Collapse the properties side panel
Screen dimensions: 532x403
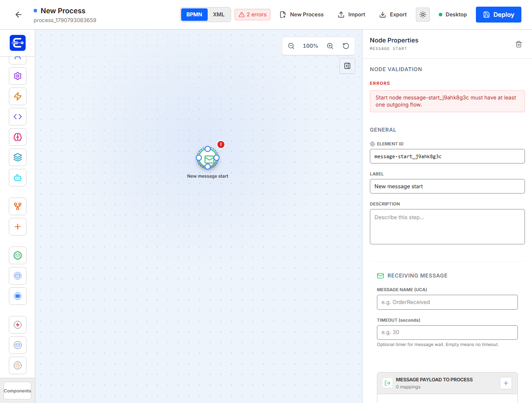pos(347,66)
